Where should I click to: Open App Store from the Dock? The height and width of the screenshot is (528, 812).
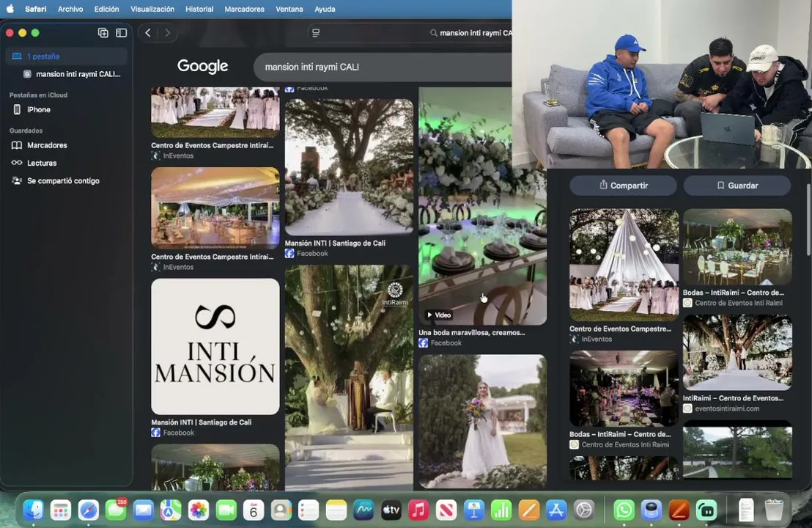click(556, 510)
